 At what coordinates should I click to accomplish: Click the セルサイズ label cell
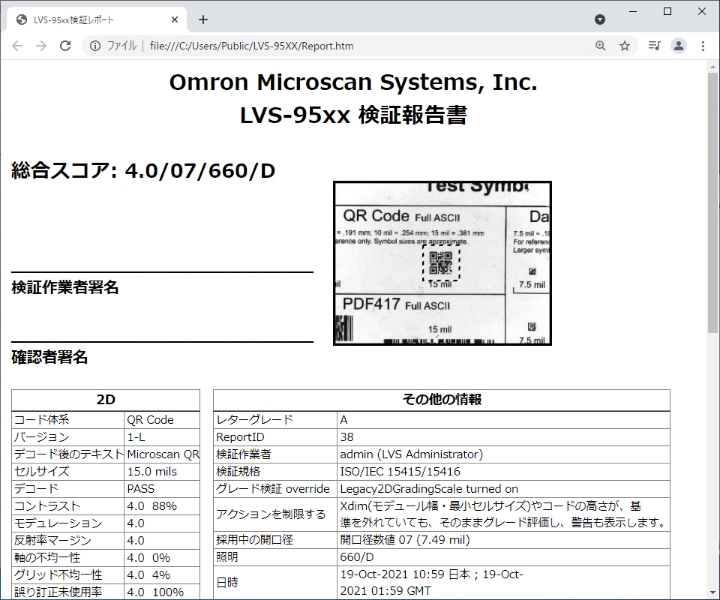pyautogui.click(x=68, y=471)
